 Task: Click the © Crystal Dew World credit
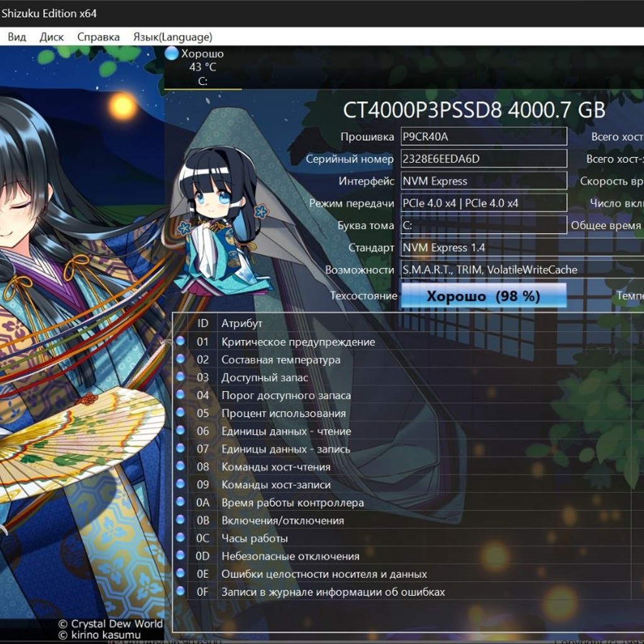(x=111, y=623)
